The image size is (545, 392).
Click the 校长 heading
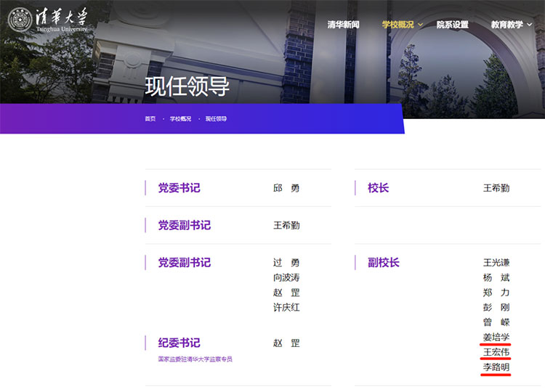point(378,188)
